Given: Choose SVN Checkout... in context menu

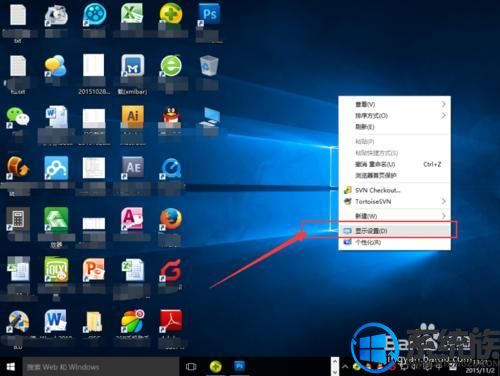Looking at the screenshot, I should (394, 190).
